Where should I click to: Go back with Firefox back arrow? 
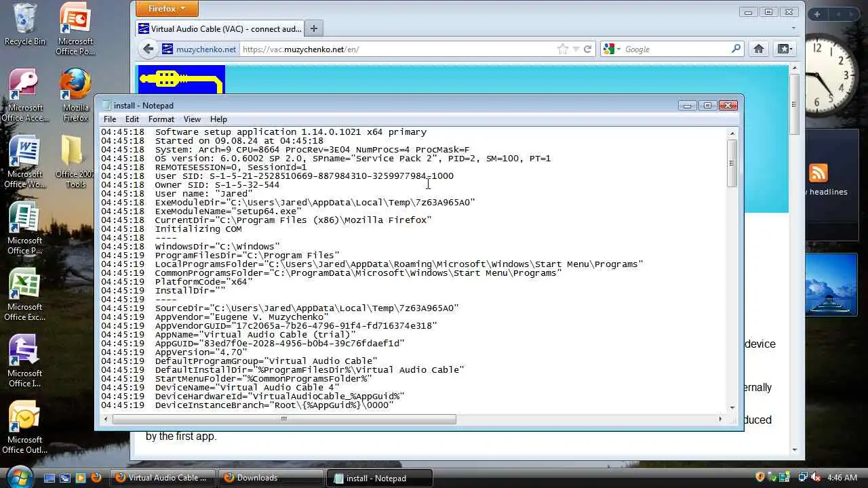coord(148,49)
